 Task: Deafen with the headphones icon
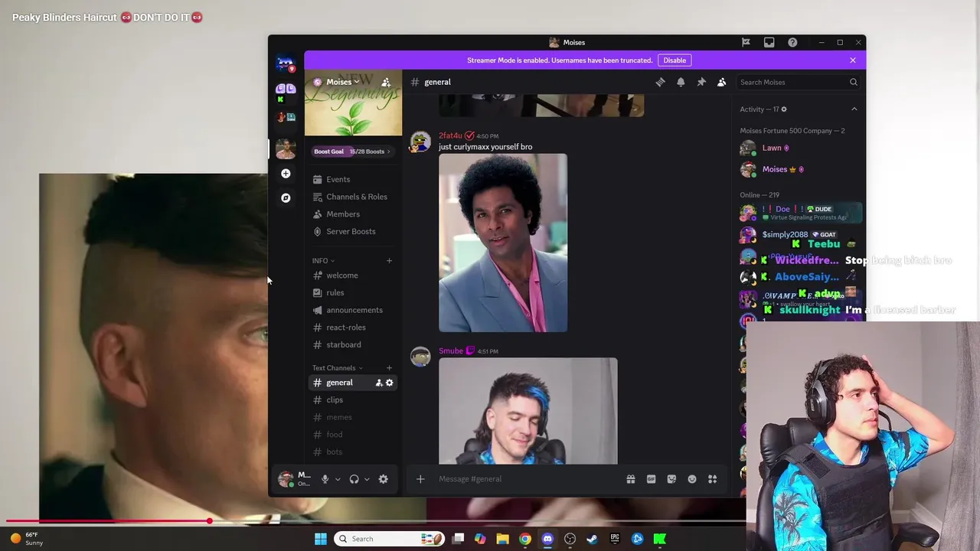coord(354,479)
